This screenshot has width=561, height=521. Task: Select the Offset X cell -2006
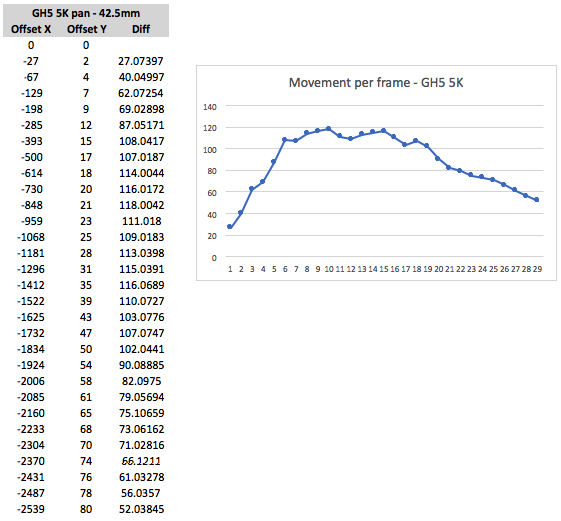31,381
